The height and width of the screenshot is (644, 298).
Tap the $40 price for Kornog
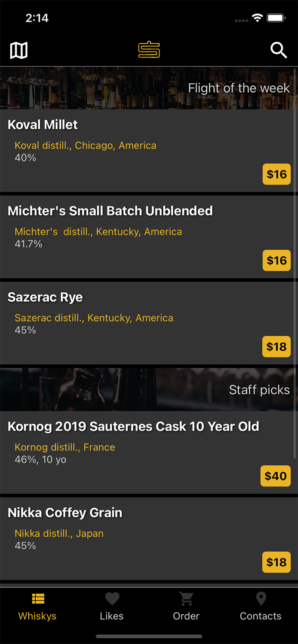click(276, 476)
